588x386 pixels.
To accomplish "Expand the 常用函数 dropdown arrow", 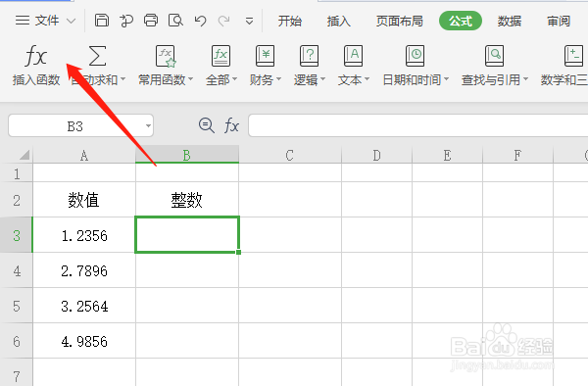I will [x=190, y=79].
